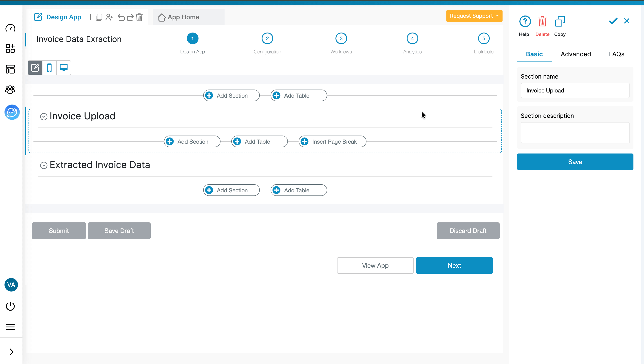Open the AI chat assistant sidebar icon
Image resolution: width=644 pixels, height=364 pixels.
tap(12, 112)
